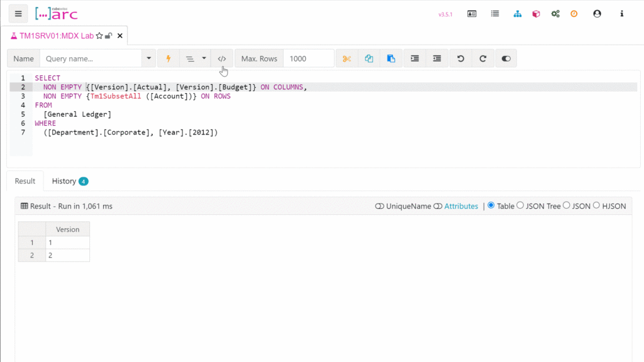
Task: Open the hamburger navigation menu
Action: (18, 13)
